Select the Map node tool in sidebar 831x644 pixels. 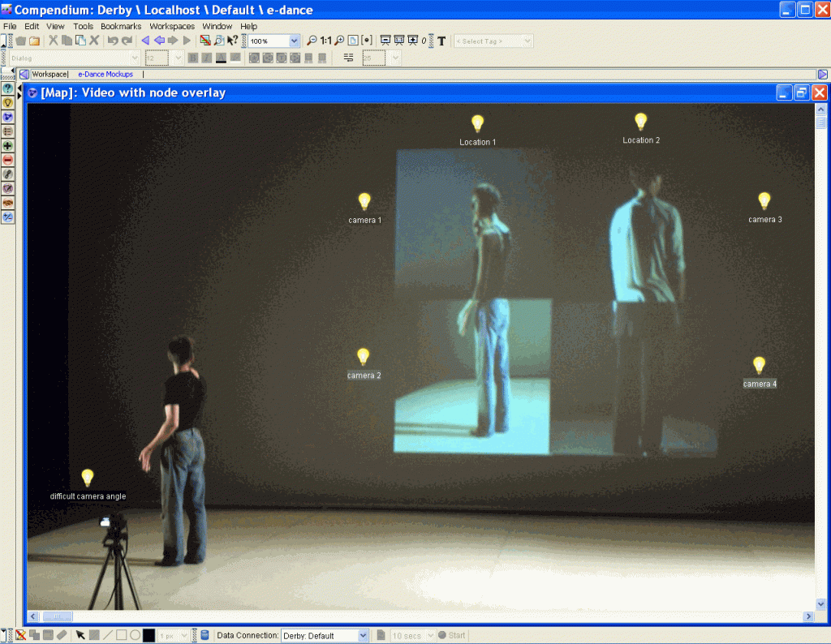coord(7,118)
